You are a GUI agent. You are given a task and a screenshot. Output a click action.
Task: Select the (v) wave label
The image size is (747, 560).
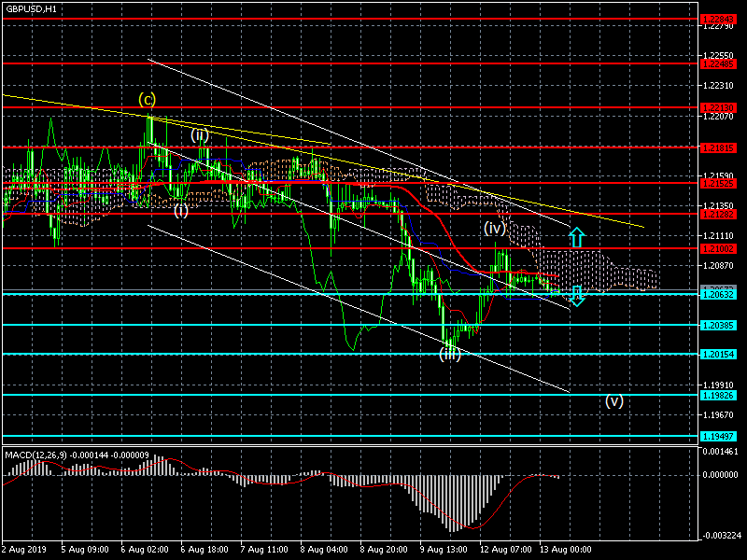pos(613,401)
